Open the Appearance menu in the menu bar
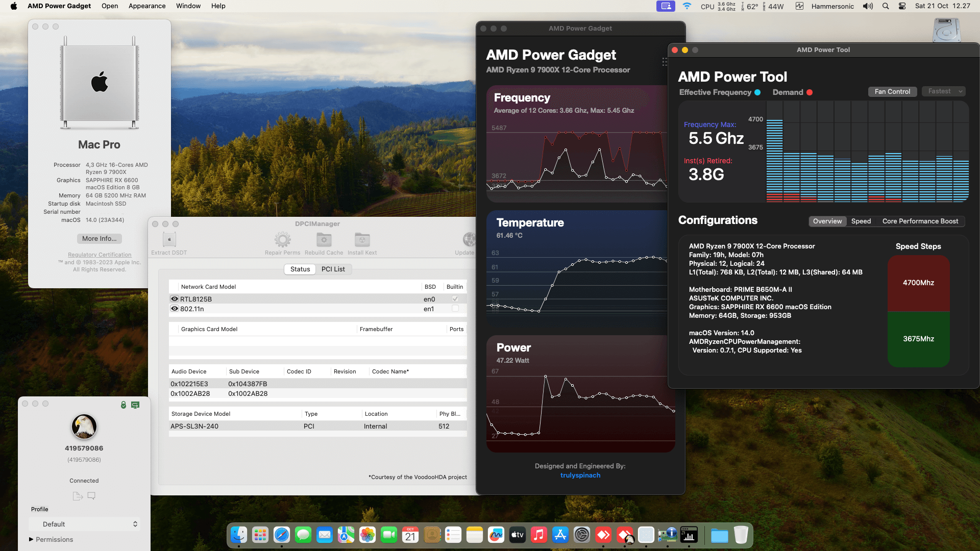 click(147, 6)
